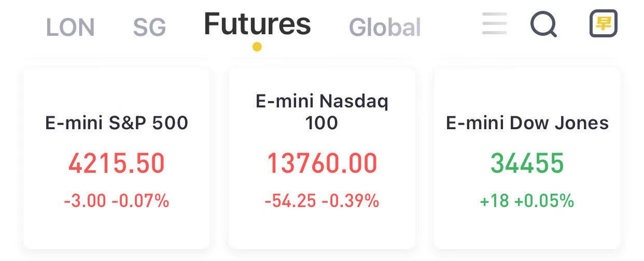Switch to the Global tab
This screenshot has height=261, width=644.
[385, 28]
